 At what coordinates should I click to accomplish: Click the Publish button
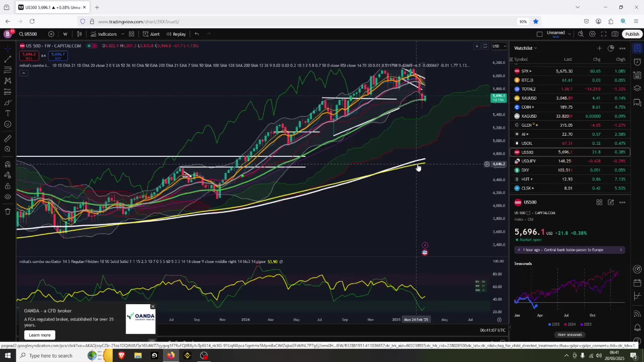632,34
